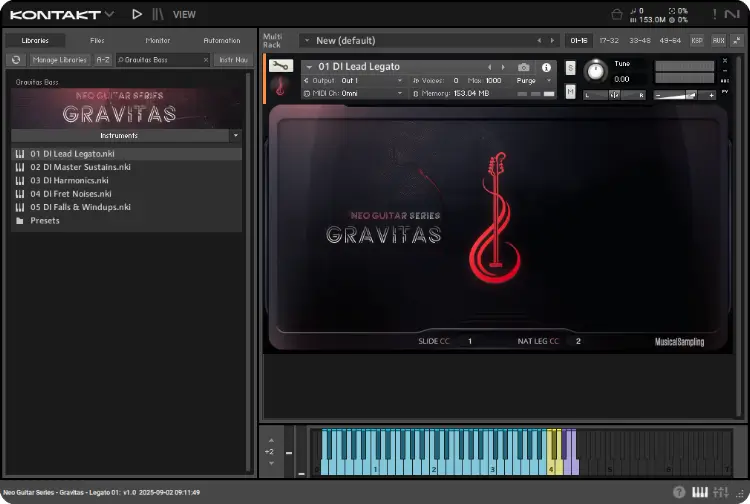
Task: Click the help question mark icon
Action: [x=680, y=492]
